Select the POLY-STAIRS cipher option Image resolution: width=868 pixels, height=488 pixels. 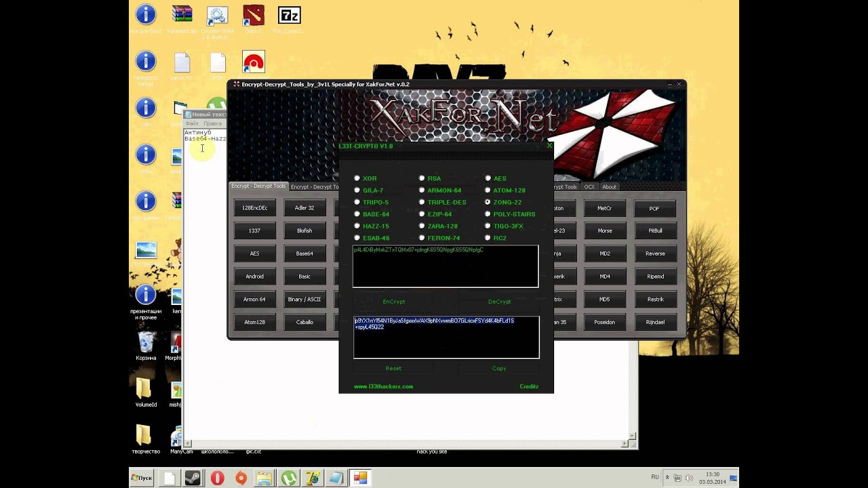pyautogui.click(x=488, y=214)
